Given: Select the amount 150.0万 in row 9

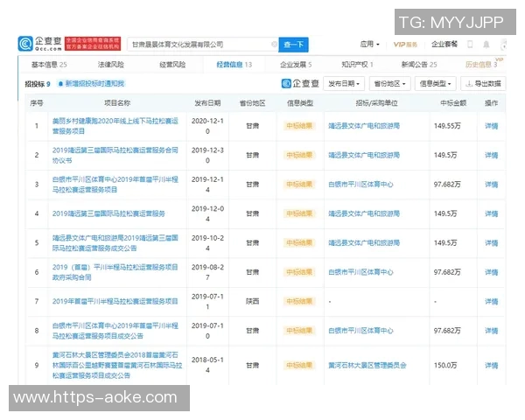Looking at the screenshot, I should click(x=445, y=365).
